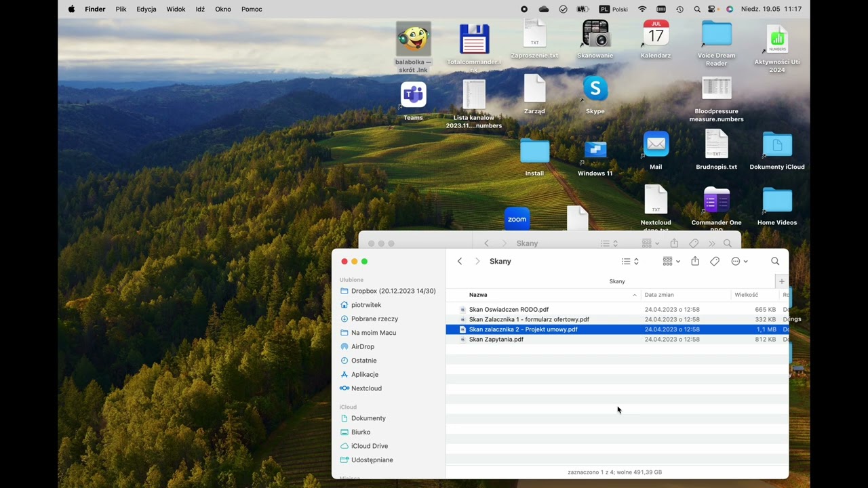Open the Kalendarz desktop icon
Image resolution: width=868 pixels, height=488 pixels.
click(x=656, y=34)
